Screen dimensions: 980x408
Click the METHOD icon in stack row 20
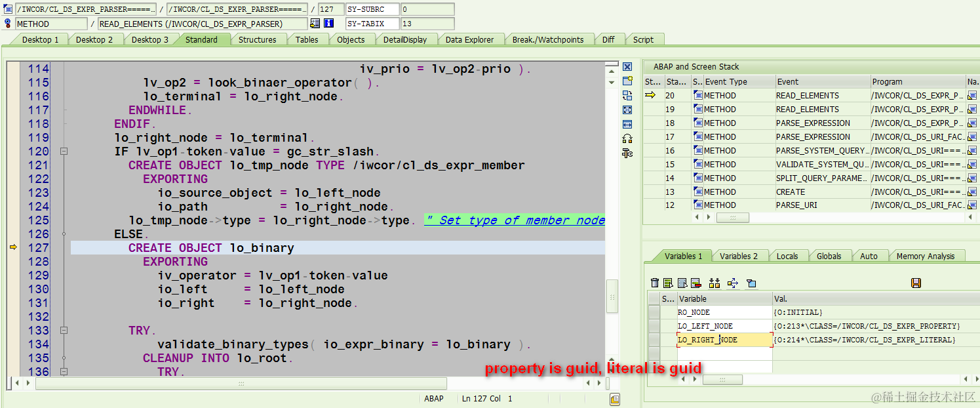click(x=698, y=96)
